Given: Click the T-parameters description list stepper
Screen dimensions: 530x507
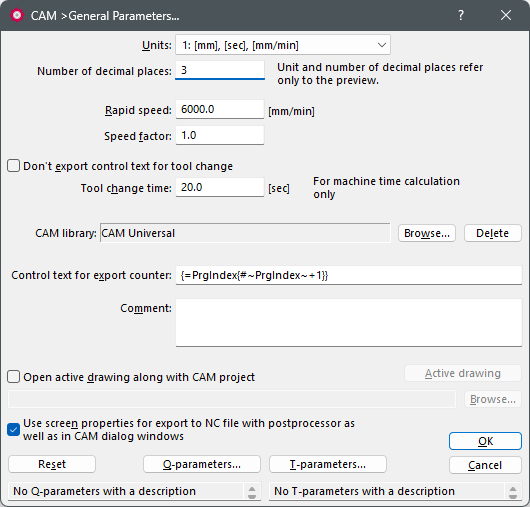Looking at the screenshot, I should (513, 492).
